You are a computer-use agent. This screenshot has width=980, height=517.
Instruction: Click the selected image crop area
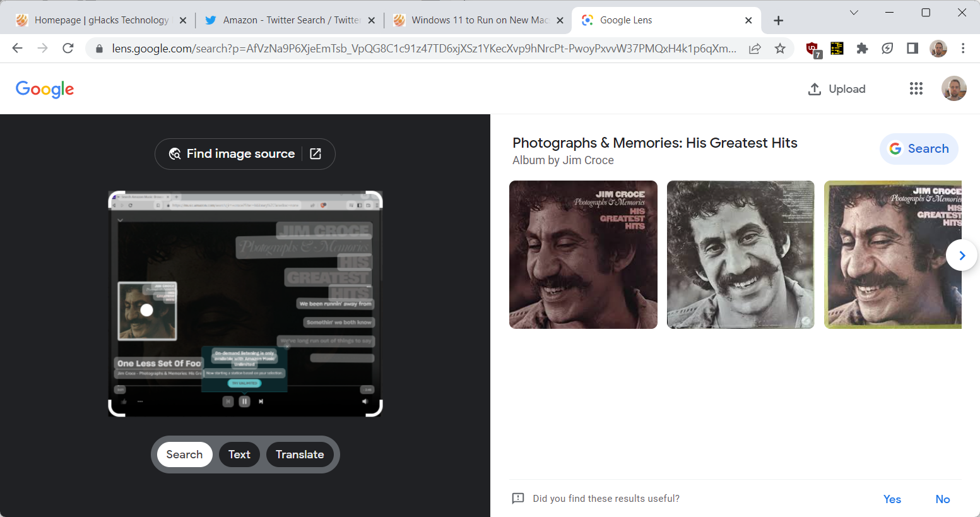(x=245, y=304)
